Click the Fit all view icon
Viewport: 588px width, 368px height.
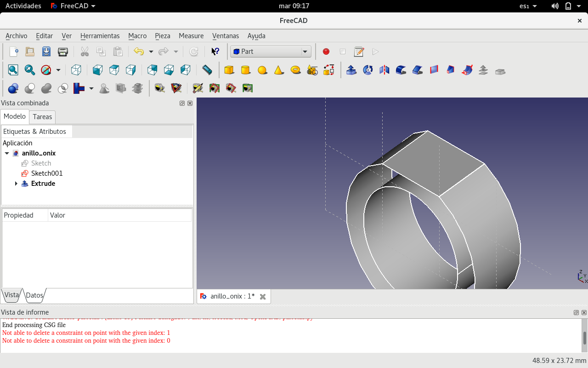(x=13, y=70)
